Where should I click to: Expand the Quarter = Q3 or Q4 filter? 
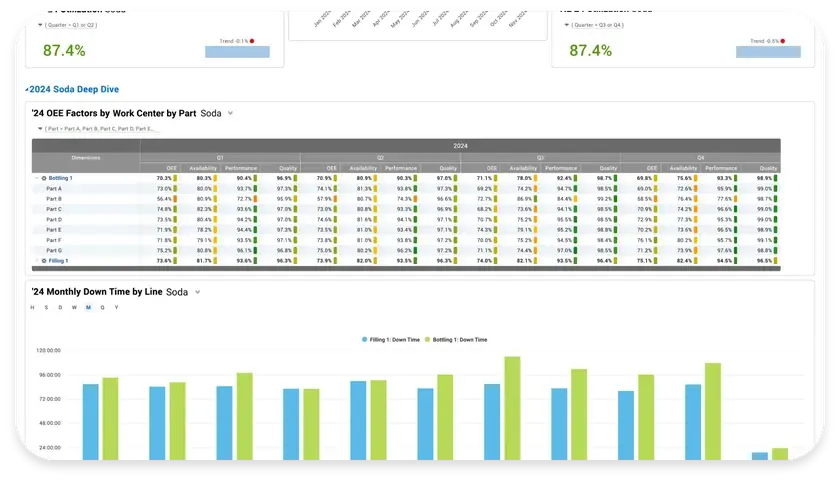point(566,25)
